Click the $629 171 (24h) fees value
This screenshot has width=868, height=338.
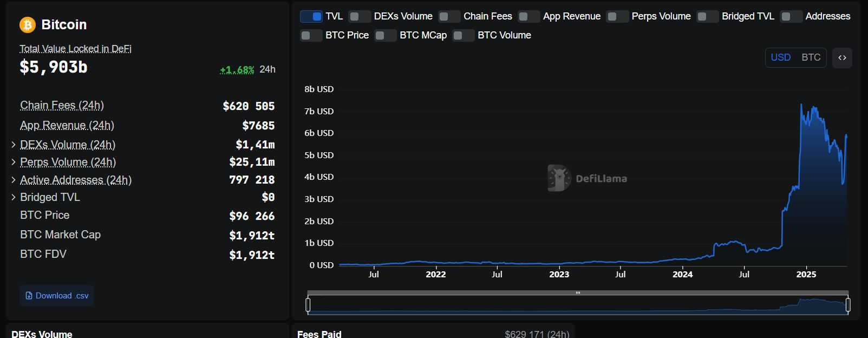coord(537,334)
